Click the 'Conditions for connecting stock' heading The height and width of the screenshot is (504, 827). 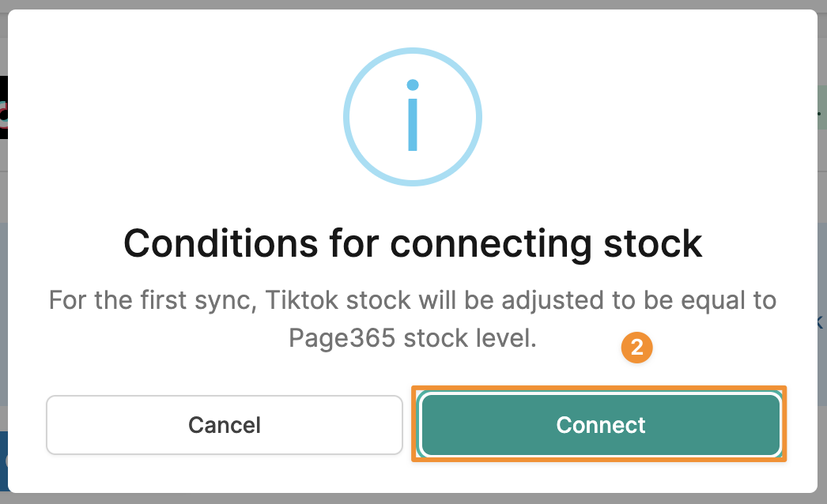[413, 243]
